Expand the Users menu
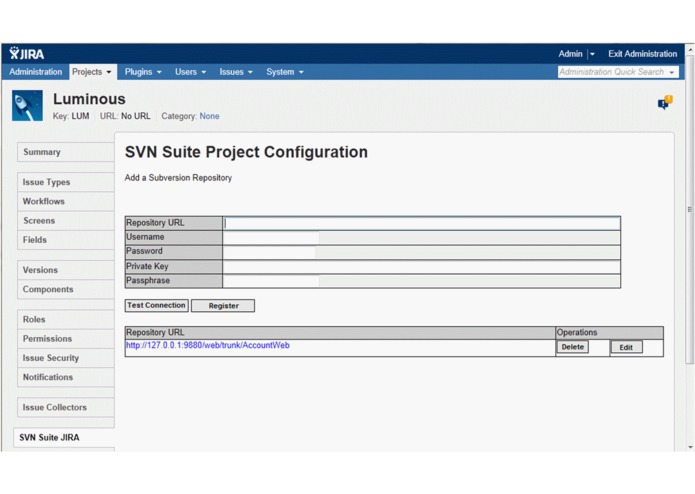Screen dimensions: 695x494 point(190,72)
